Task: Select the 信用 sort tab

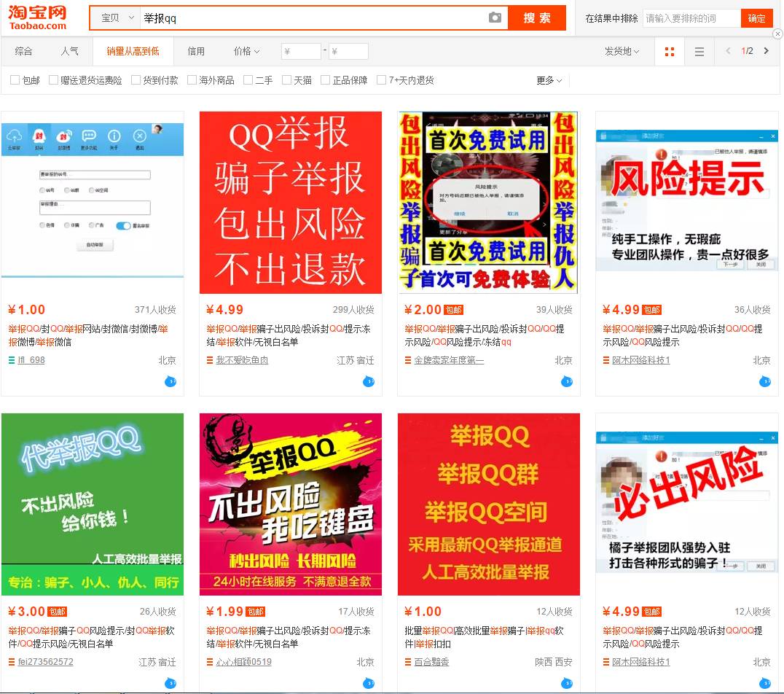Action: [x=196, y=52]
